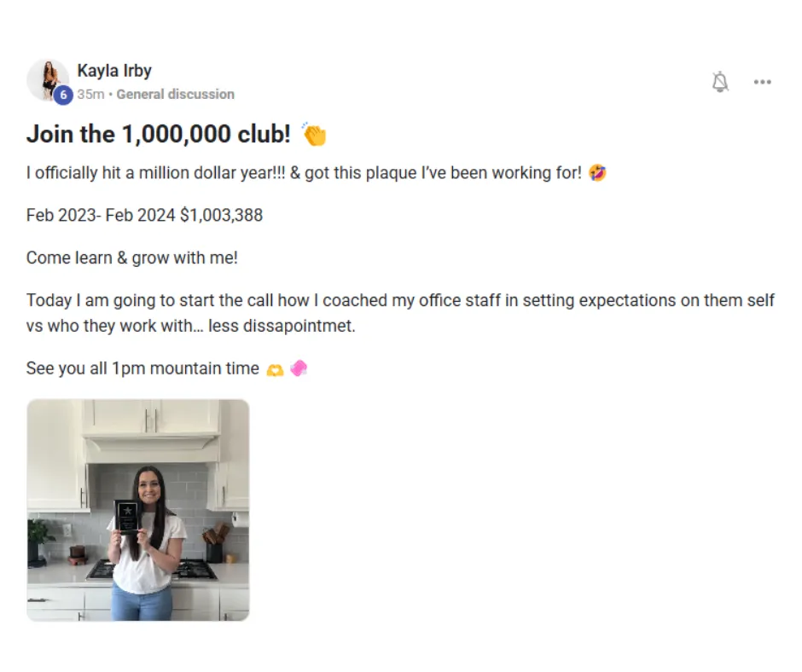Open the General discussion category
The image size is (802, 672).
[175, 95]
